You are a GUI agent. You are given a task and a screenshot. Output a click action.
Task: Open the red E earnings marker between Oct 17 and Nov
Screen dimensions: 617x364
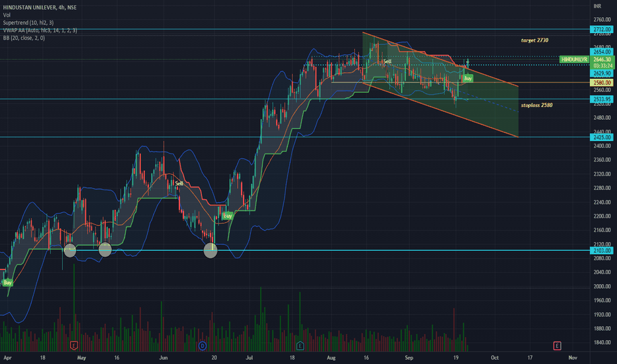point(557,346)
